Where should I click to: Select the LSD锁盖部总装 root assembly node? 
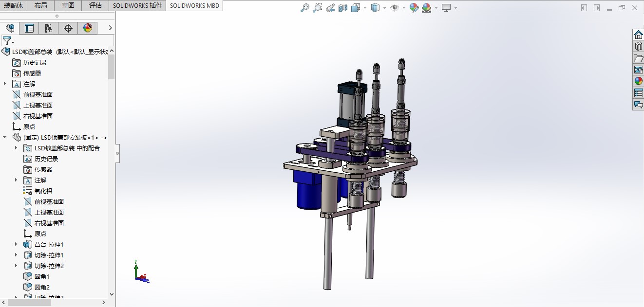pyautogui.click(x=54, y=52)
